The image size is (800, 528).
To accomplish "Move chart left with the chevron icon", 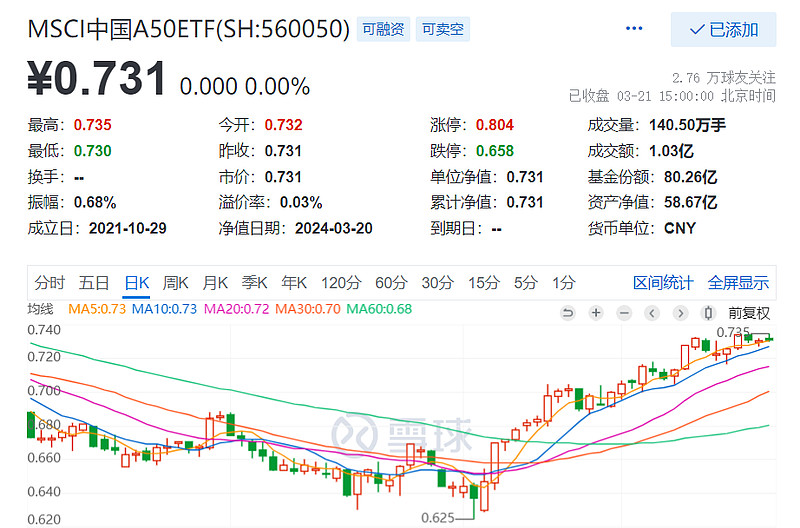I will [x=652, y=313].
